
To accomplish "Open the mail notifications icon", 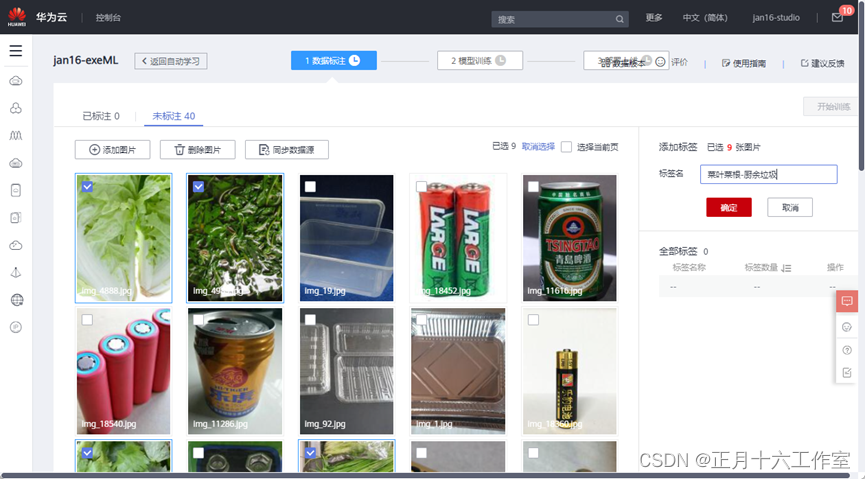I will click(x=837, y=18).
